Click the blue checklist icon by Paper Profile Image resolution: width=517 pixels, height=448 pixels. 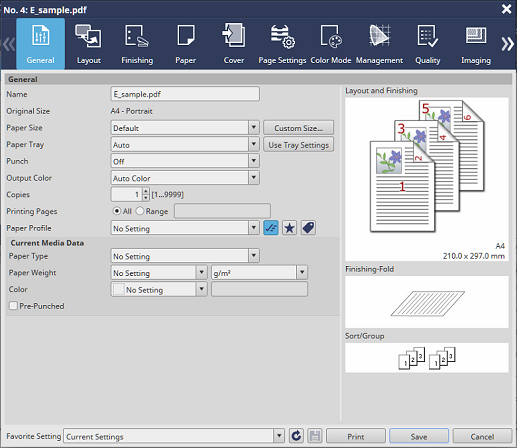point(271,228)
